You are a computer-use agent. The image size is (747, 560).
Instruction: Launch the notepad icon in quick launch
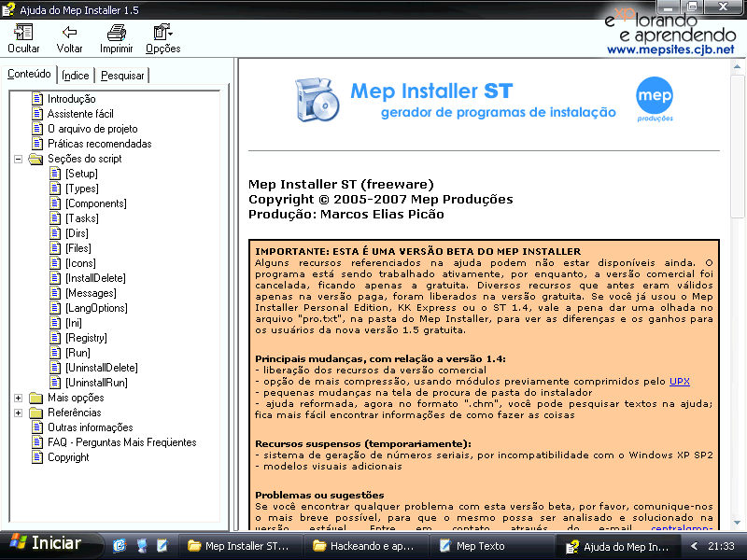point(162,546)
